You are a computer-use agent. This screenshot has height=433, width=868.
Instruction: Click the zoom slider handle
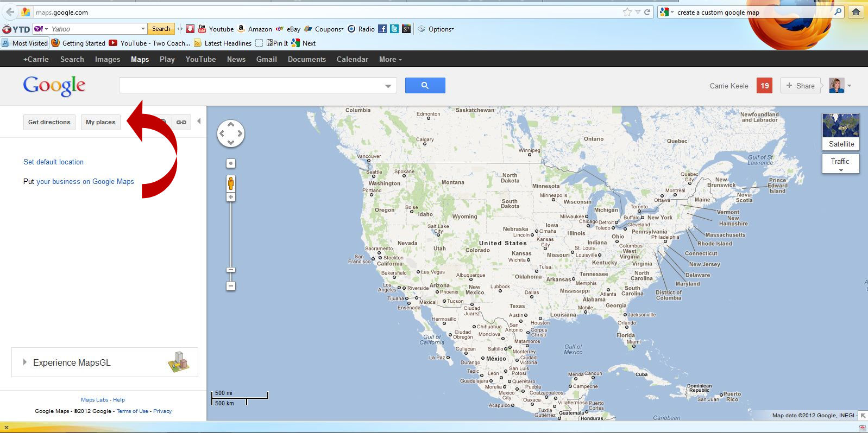(231, 270)
